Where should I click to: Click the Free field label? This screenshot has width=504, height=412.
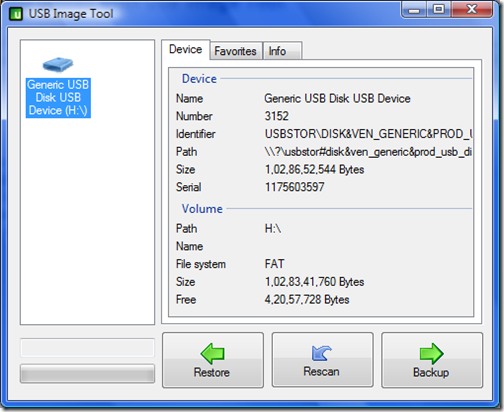click(x=186, y=299)
